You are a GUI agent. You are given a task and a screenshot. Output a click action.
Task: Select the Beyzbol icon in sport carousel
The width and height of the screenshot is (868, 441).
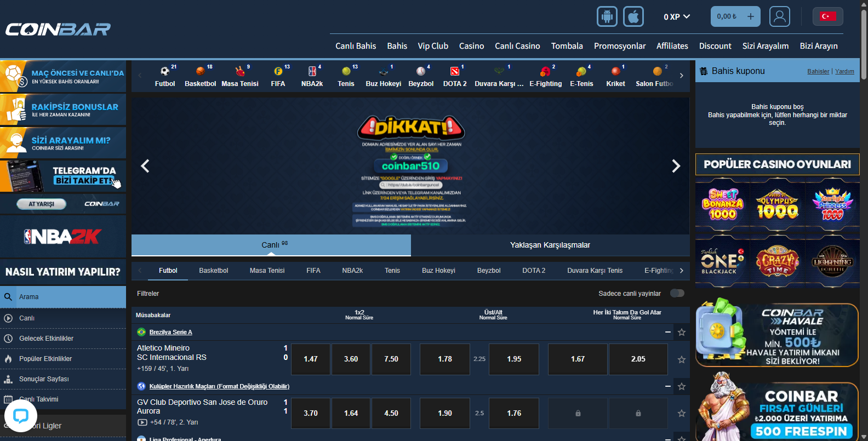pos(421,71)
